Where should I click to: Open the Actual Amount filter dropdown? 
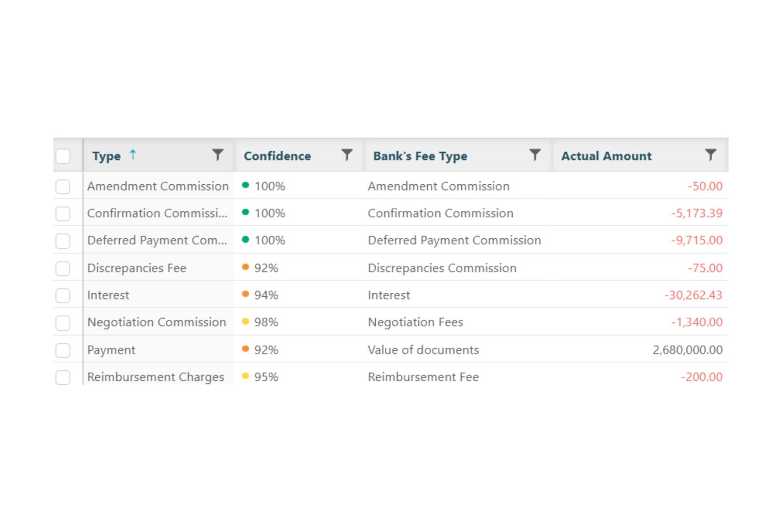711,155
